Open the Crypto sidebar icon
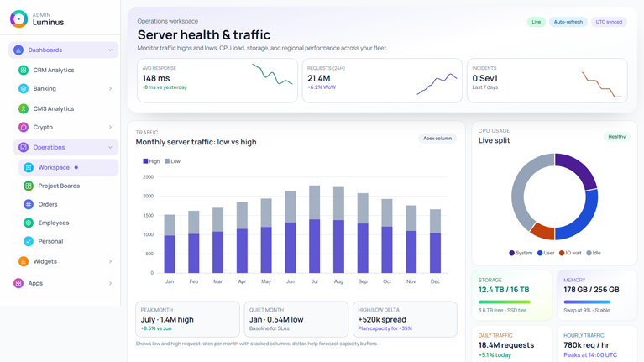Viewport: 644px width, 362px height. [24, 128]
